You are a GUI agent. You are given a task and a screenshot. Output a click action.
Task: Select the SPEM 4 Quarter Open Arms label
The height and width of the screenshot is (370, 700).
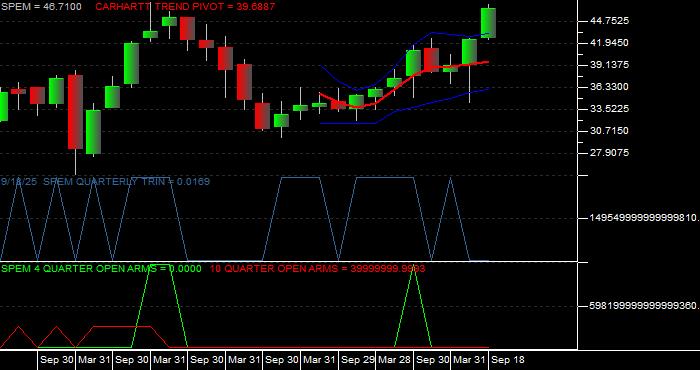tap(101, 268)
